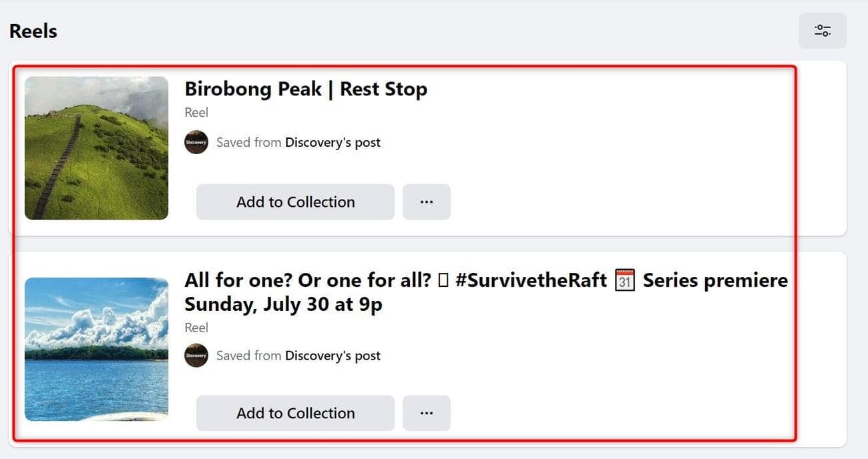Add SurvivetheRaft reel to a collection
The width and height of the screenshot is (868, 459).
point(295,413)
